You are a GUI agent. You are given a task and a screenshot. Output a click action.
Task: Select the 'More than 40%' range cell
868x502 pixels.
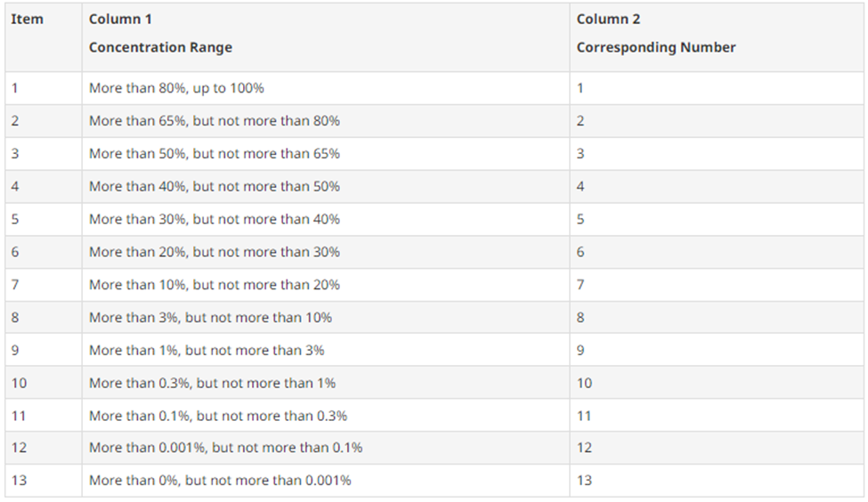[x=214, y=187]
